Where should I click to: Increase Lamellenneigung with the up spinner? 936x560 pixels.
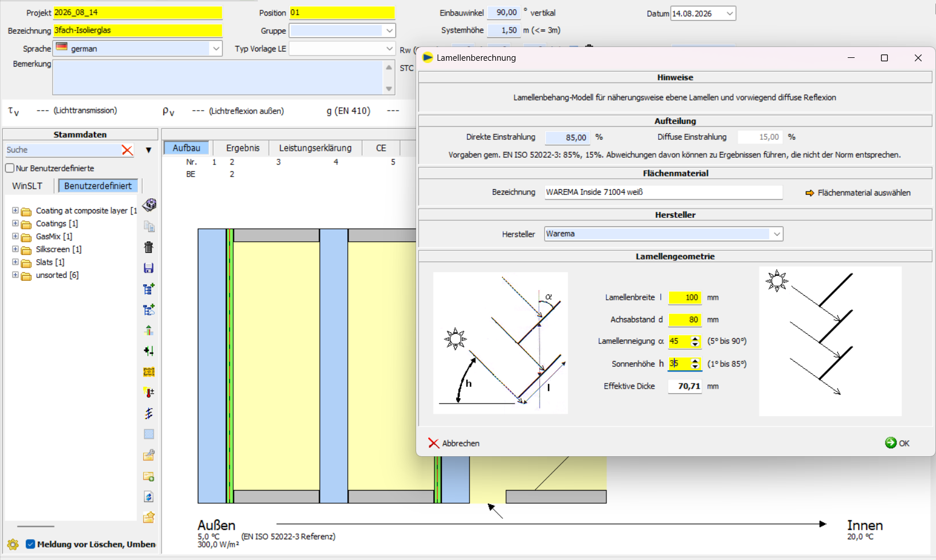point(695,338)
